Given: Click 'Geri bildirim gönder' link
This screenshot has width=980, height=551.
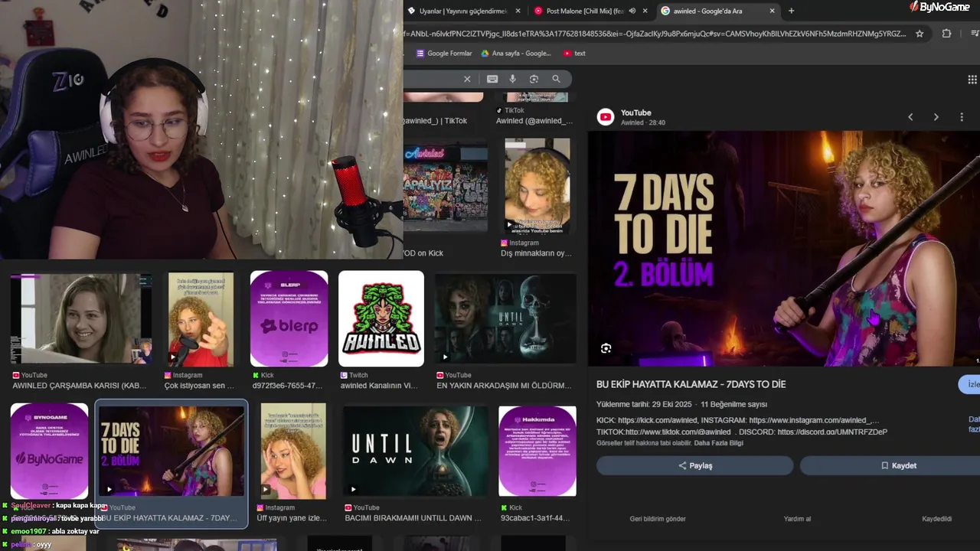Looking at the screenshot, I should pos(658,519).
